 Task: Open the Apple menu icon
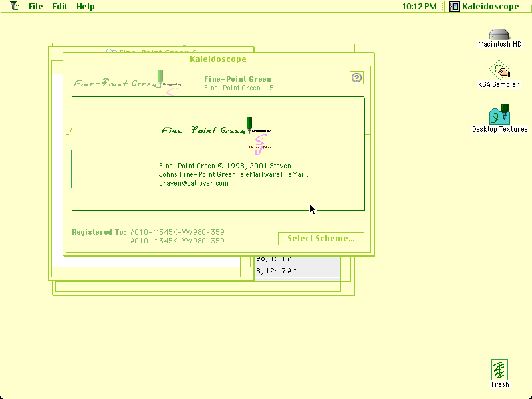point(14,6)
